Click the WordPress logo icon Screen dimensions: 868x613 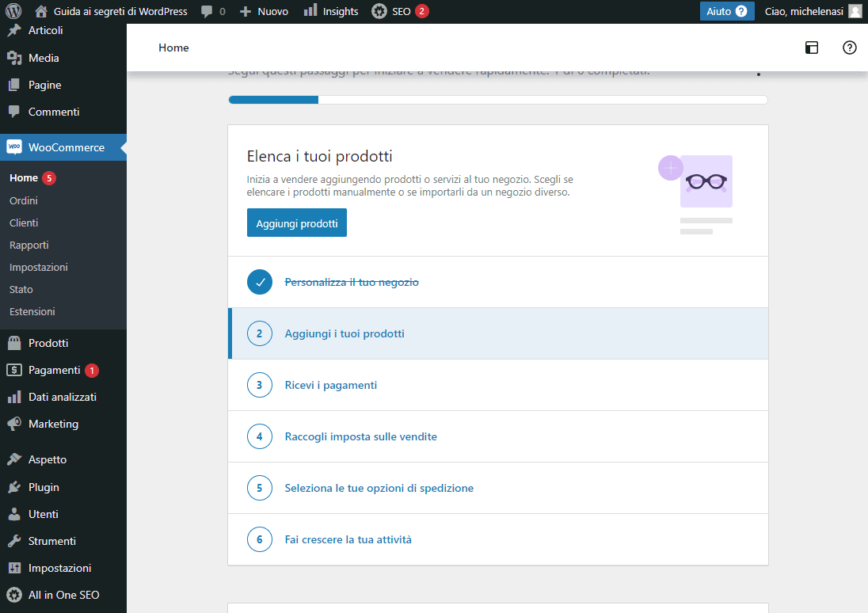point(13,11)
